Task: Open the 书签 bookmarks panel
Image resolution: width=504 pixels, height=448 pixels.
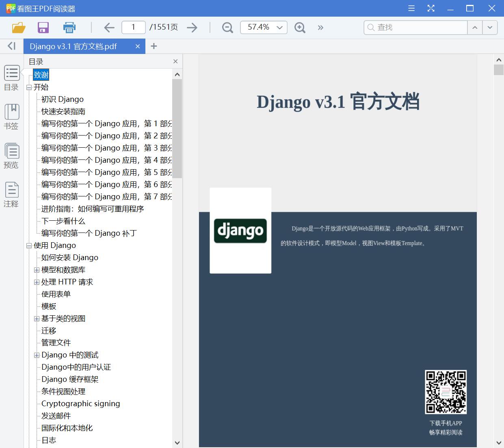Action: click(12, 117)
